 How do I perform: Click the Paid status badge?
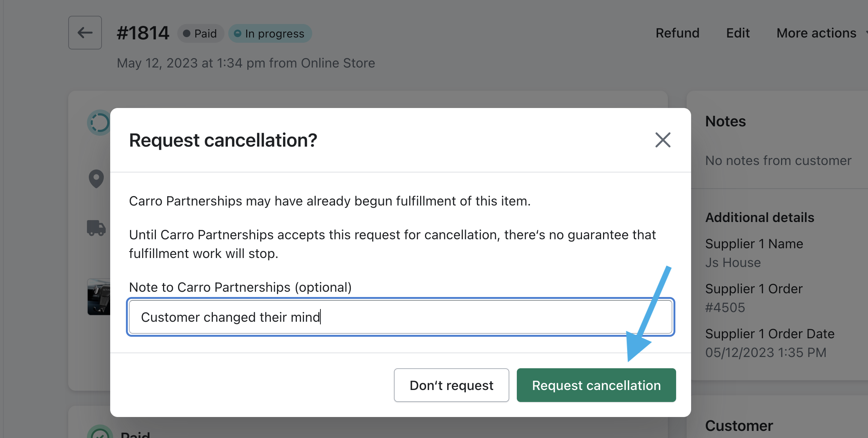pos(201,33)
